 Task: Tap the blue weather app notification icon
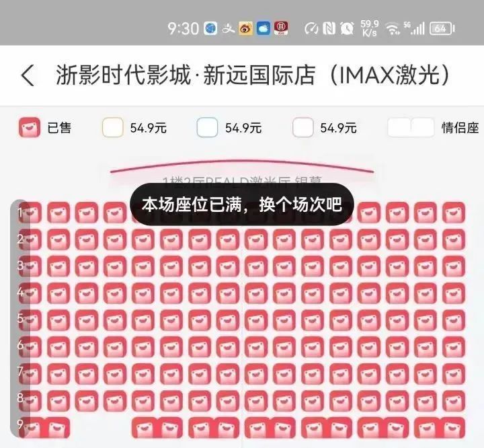click(x=264, y=29)
